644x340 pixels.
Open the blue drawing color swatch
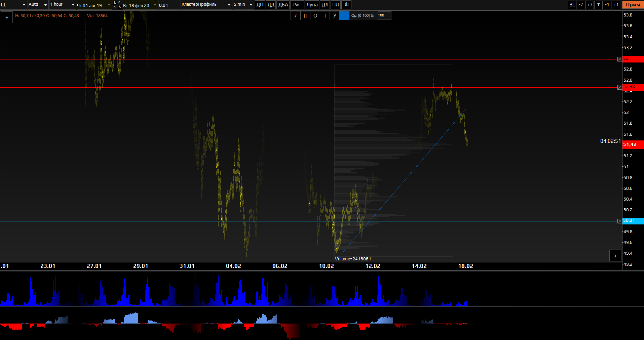(x=344, y=16)
